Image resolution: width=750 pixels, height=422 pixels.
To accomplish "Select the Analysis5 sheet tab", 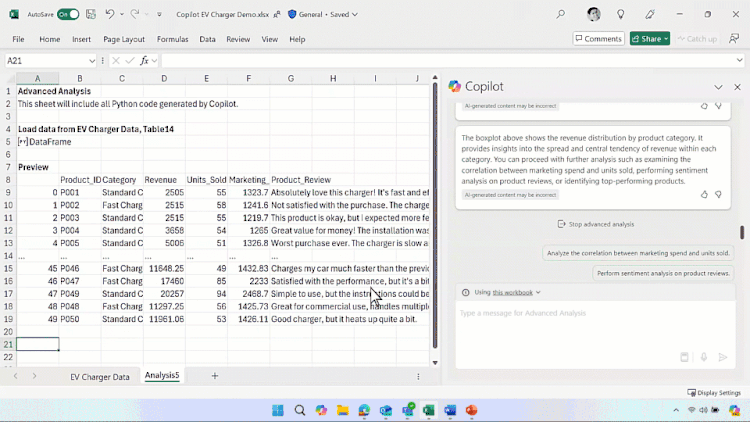I will click(162, 376).
